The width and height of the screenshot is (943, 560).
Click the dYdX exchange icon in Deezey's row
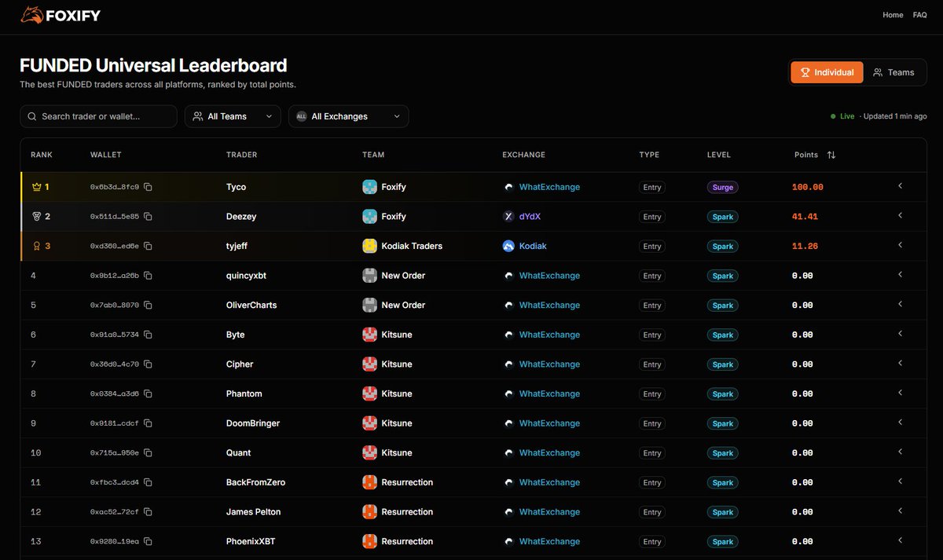(x=508, y=217)
